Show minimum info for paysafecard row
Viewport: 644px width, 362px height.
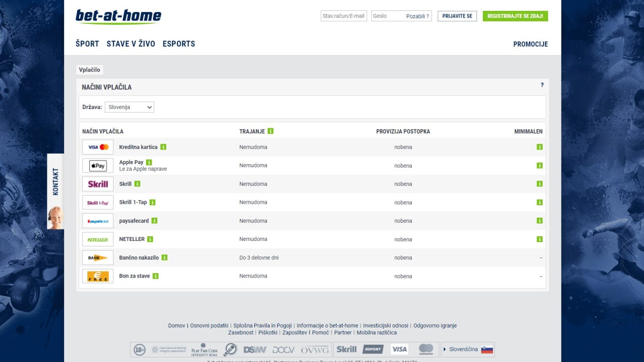540,221
